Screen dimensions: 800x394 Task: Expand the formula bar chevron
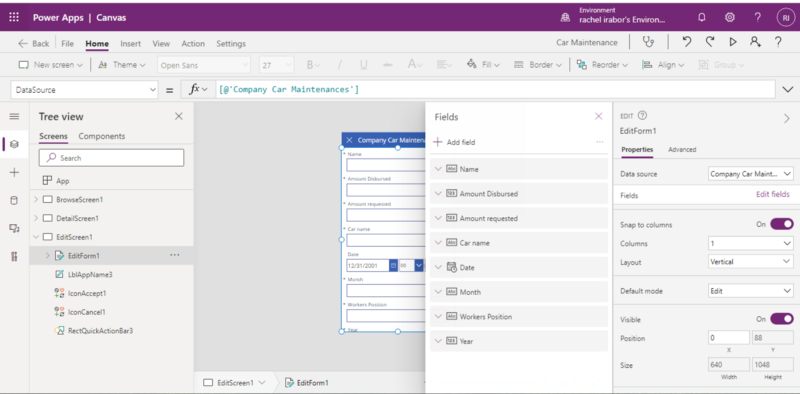787,90
